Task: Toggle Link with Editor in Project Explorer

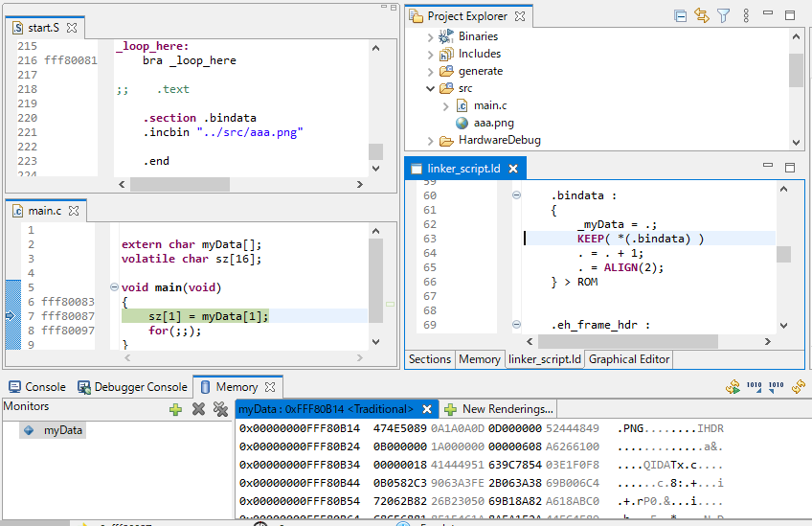Action: 702,15
